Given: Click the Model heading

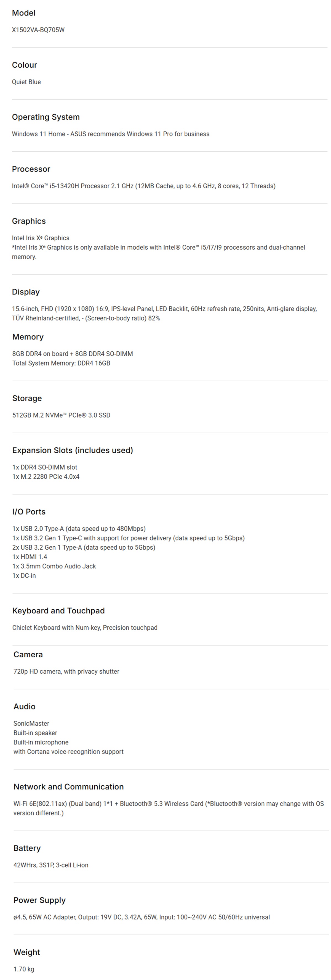Looking at the screenshot, I should tap(23, 13).
